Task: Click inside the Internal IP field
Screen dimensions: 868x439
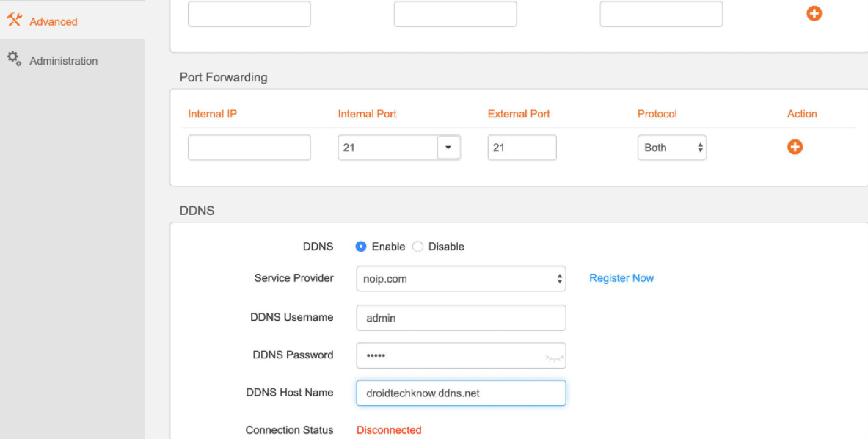Action: pyautogui.click(x=249, y=147)
